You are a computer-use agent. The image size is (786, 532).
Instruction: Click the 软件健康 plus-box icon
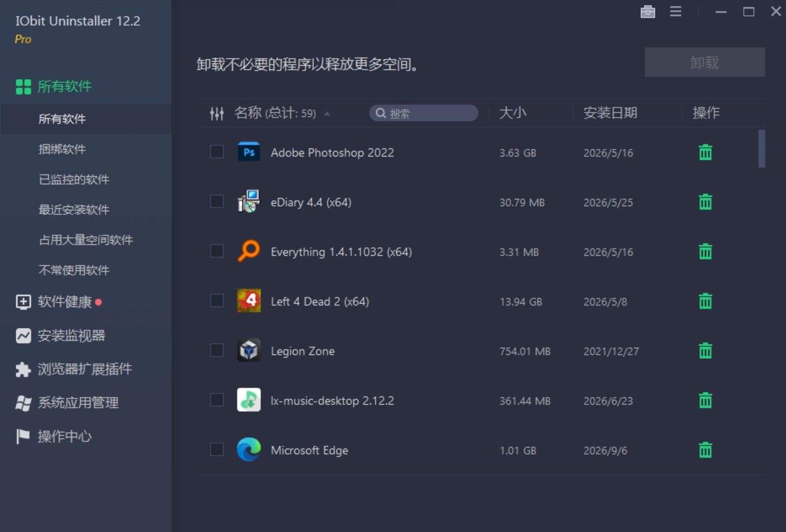click(23, 302)
